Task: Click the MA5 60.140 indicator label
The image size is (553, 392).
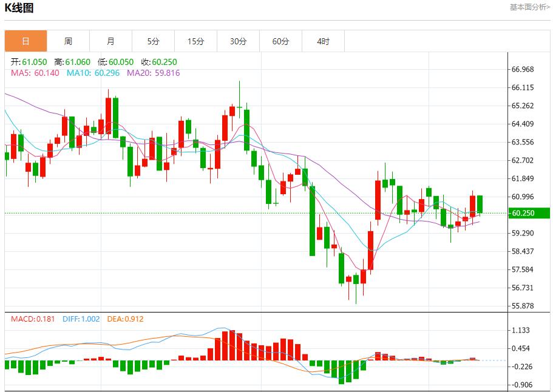Action: (35, 73)
